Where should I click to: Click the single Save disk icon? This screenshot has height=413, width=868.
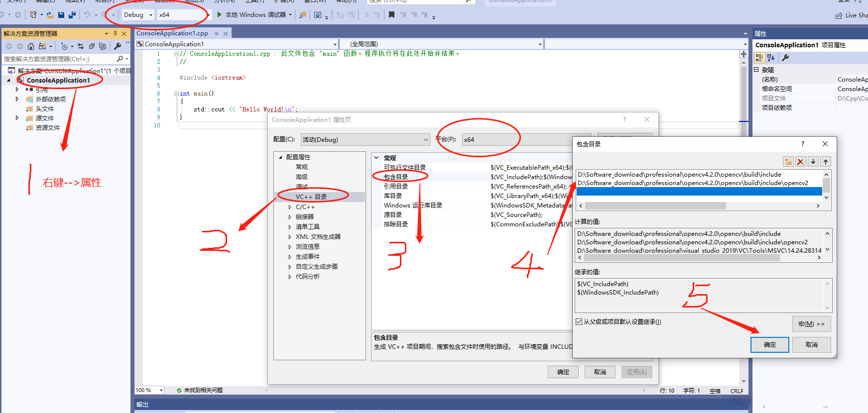(x=61, y=15)
